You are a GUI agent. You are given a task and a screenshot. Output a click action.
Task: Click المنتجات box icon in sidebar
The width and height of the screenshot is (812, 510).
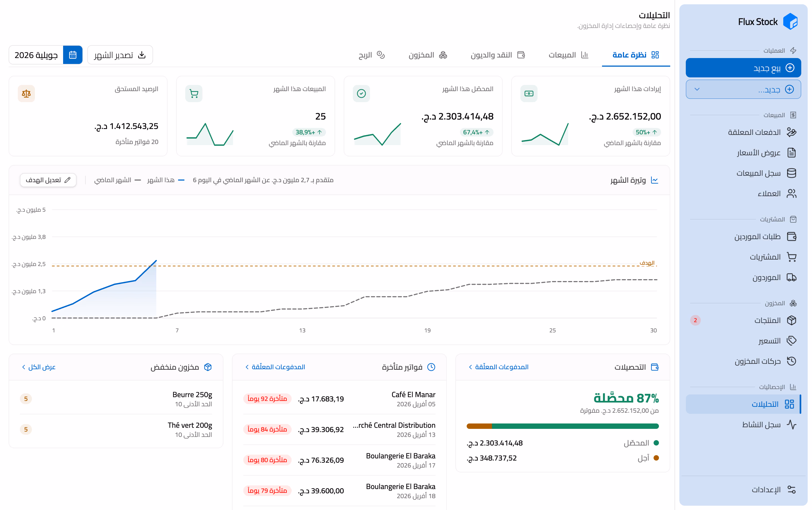click(791, 320)
